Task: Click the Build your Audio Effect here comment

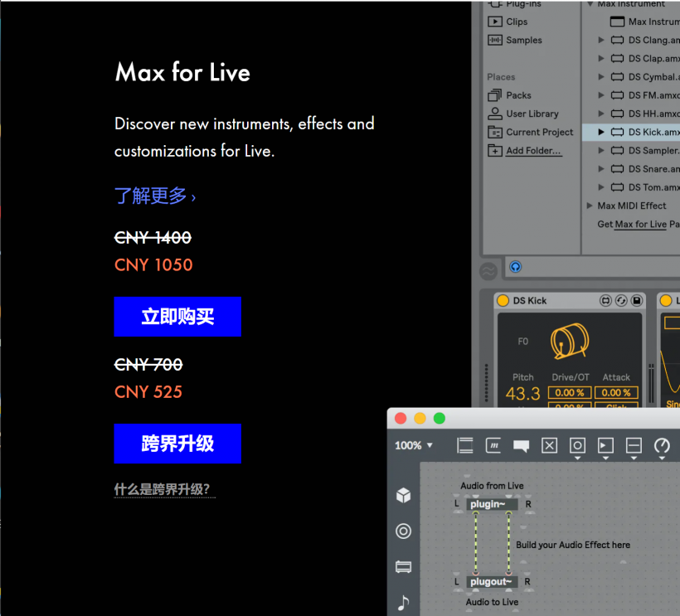Action: click(573, 545)
